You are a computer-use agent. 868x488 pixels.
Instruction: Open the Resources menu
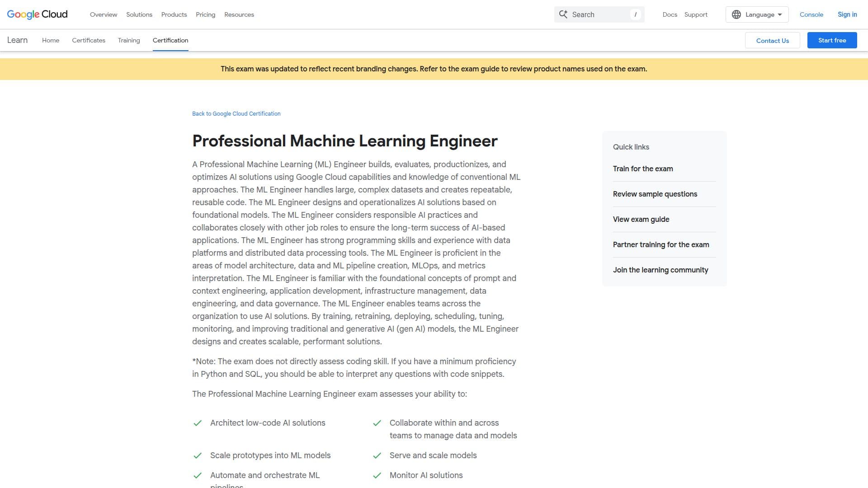pos(239,14)
